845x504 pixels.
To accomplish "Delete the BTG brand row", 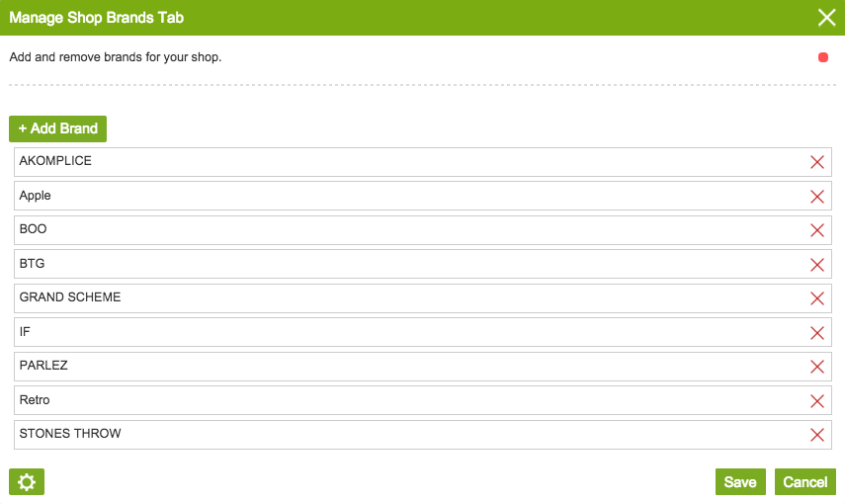I will coord(817,265).
